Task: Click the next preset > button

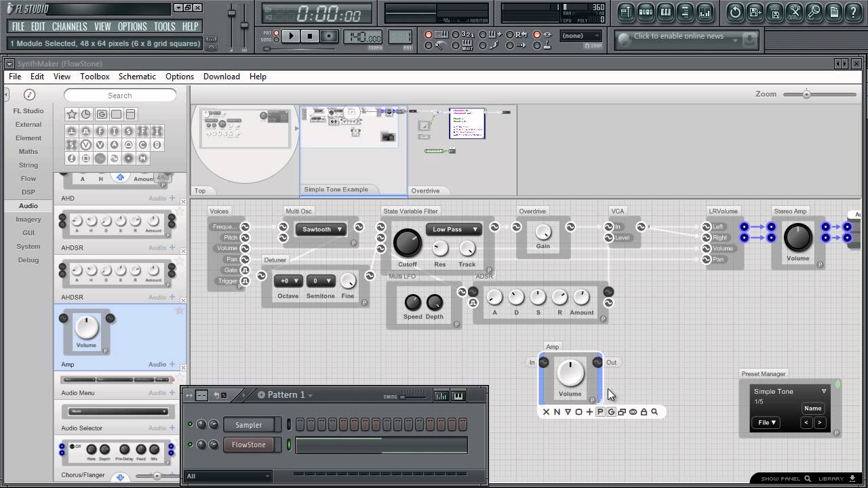Action: (x=819, y=422)
